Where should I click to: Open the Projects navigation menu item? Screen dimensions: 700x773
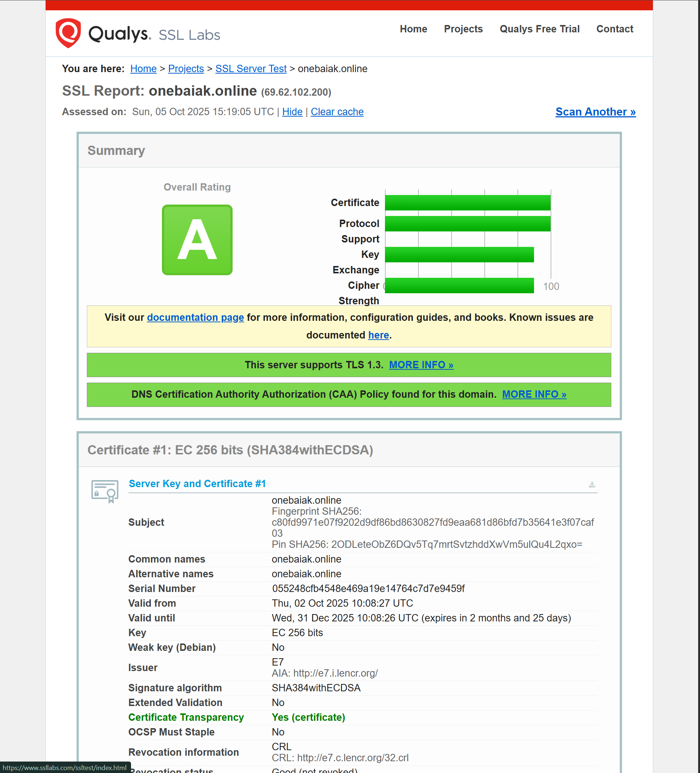[463, 29]
